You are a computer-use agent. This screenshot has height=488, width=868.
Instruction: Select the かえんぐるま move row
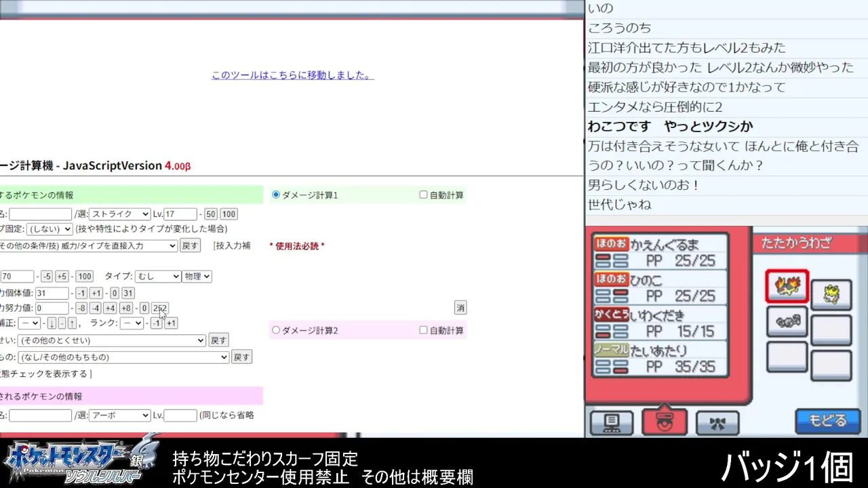point(659,252)
